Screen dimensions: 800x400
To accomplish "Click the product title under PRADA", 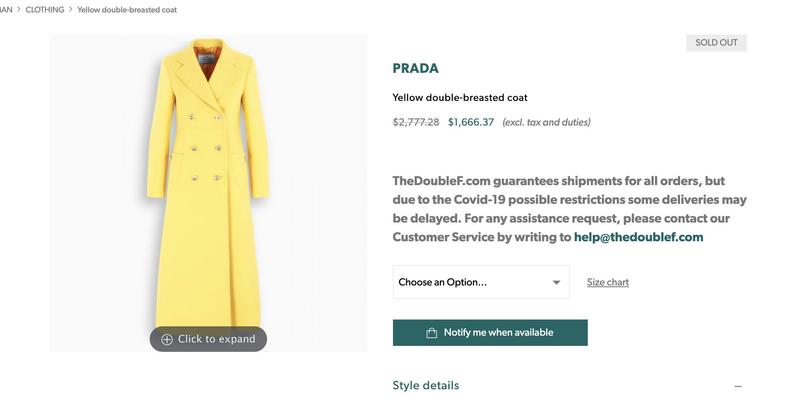I will 460,98.
